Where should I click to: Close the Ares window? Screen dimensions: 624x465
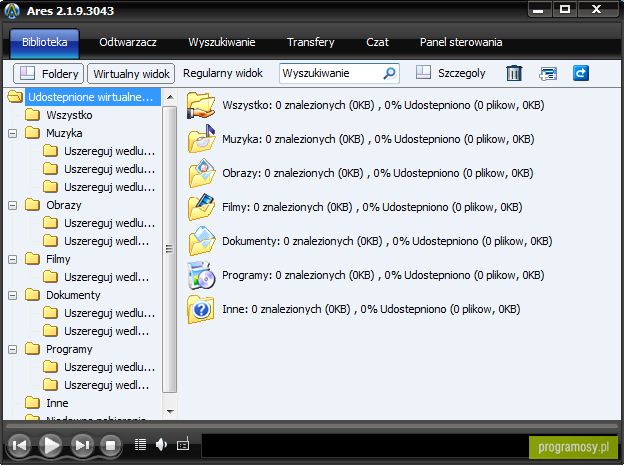597,9
